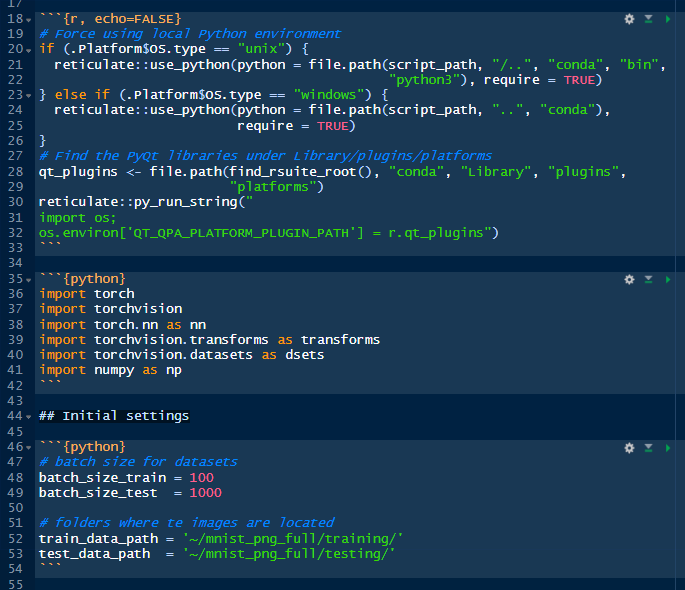Open gear settings for the batch size chunk
Image resolution: width=685 pixels, height=590 pixels.
pos(629,448)
